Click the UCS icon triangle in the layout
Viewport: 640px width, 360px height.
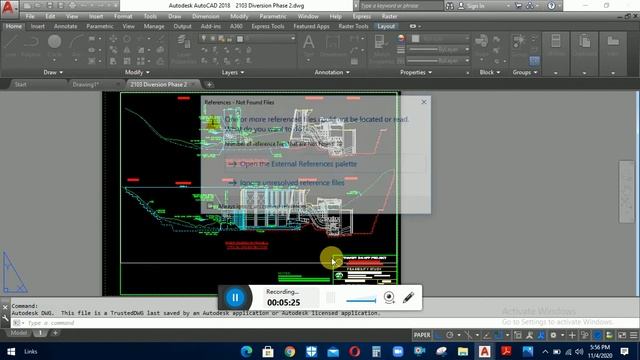pos(15,273)
